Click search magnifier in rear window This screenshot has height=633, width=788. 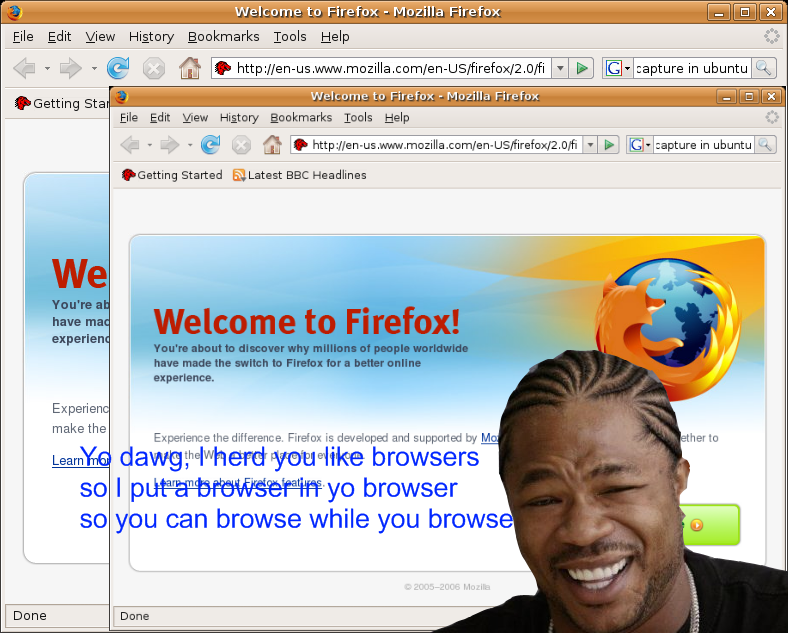[x=763, y=68]
